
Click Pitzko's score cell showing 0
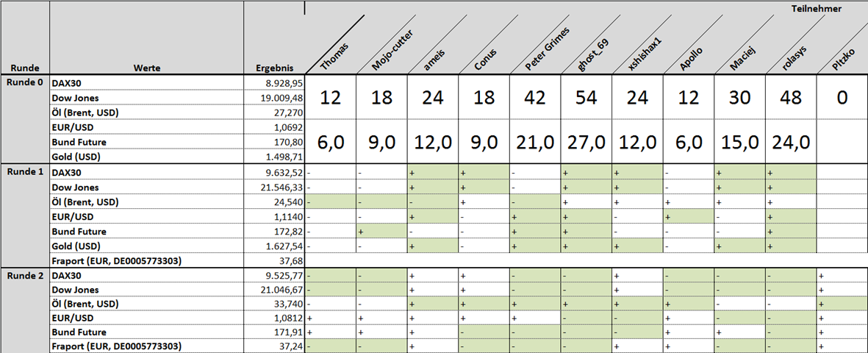coord(842,98)
